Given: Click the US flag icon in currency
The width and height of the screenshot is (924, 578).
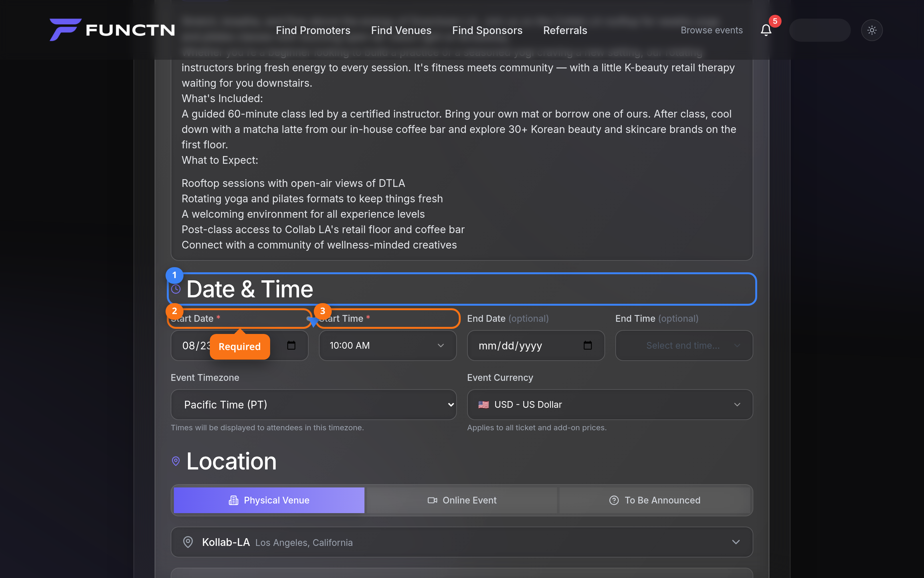Looking at the screenshot, I should click(x=483, y=405).
